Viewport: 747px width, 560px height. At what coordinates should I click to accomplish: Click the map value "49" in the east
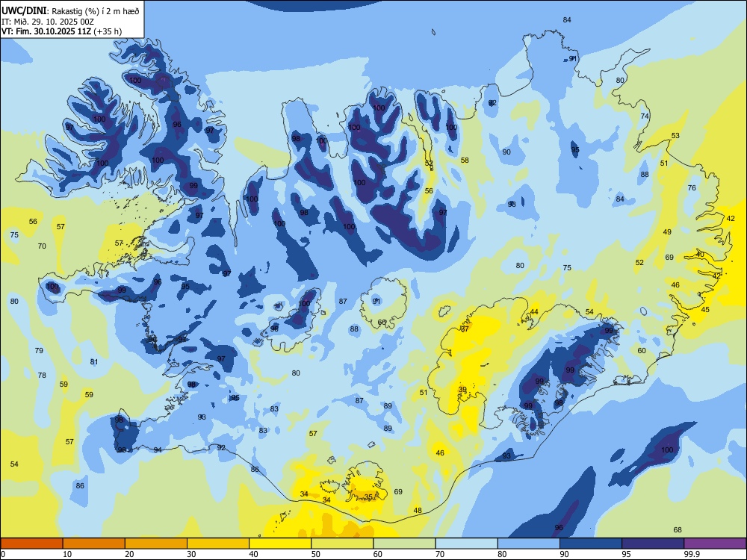point(667,232)
